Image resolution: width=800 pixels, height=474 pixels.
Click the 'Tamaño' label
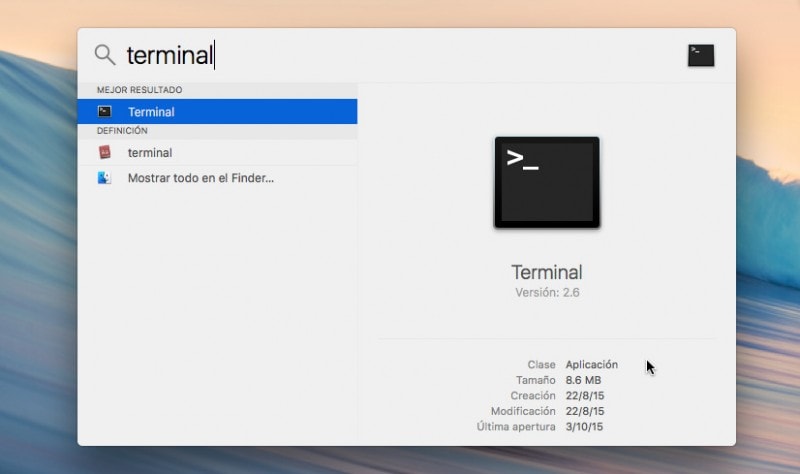click(536, 380)
